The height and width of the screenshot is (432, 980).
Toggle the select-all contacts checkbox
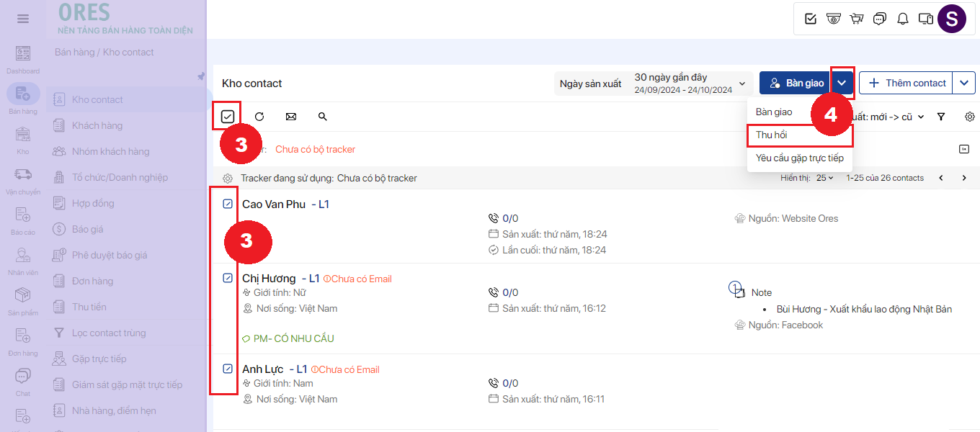pos(228,117)
